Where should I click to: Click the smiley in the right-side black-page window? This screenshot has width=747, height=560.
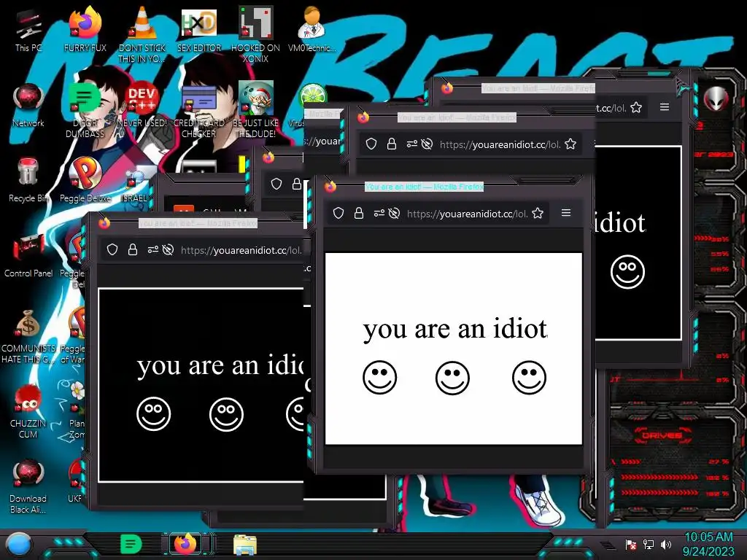627,272
